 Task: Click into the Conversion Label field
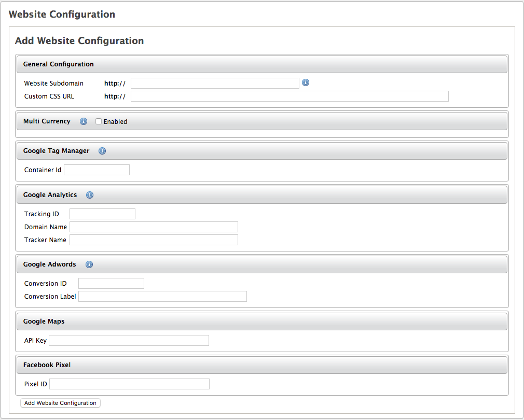coord(162,297)
